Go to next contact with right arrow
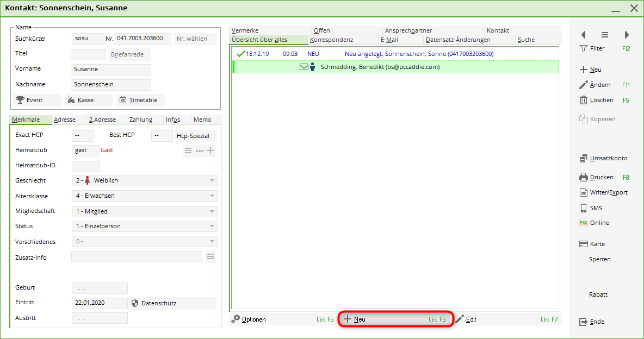The image size is (644, 339). tap(627, 35)
